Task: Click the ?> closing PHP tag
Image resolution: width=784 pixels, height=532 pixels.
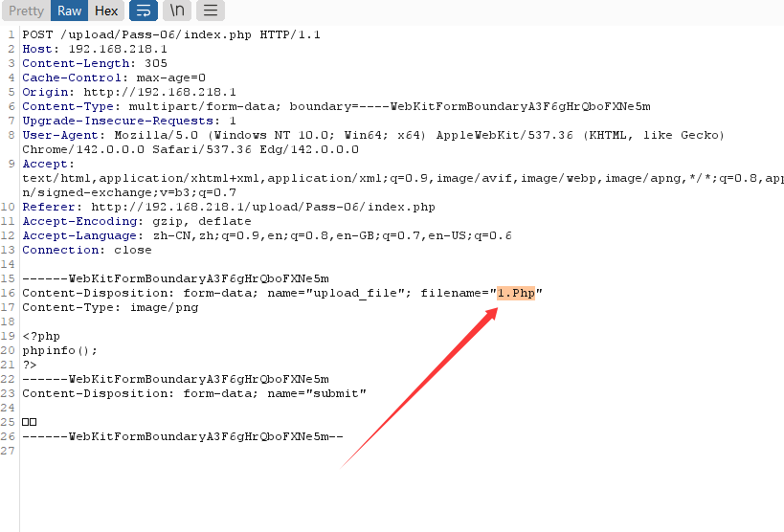Action: [x=30, y=365]
